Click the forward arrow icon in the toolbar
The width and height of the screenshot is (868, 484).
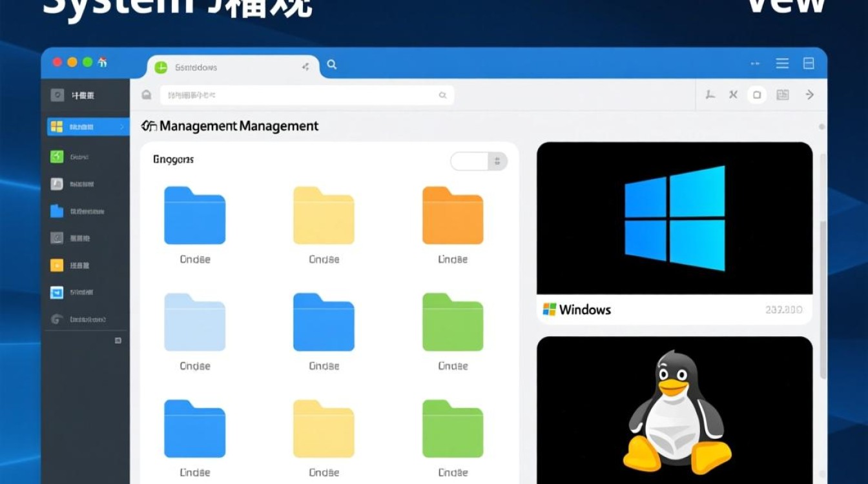click(810, 94)
